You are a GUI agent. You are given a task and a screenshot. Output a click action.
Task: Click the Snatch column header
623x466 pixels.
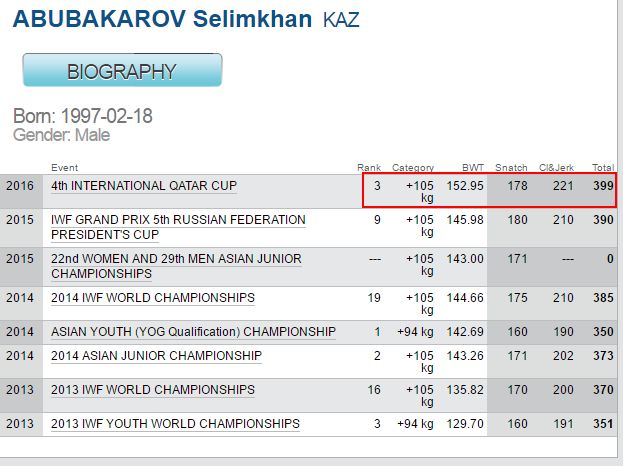[511, 167]
